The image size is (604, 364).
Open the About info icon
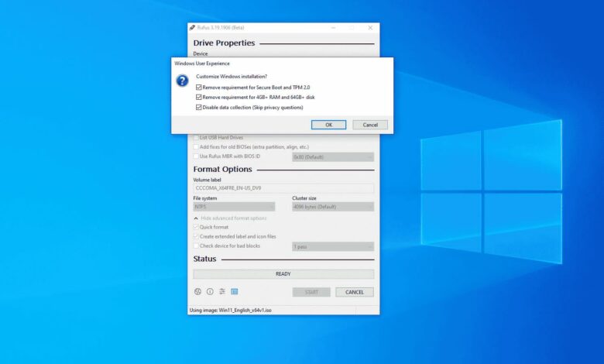point(209,292)
